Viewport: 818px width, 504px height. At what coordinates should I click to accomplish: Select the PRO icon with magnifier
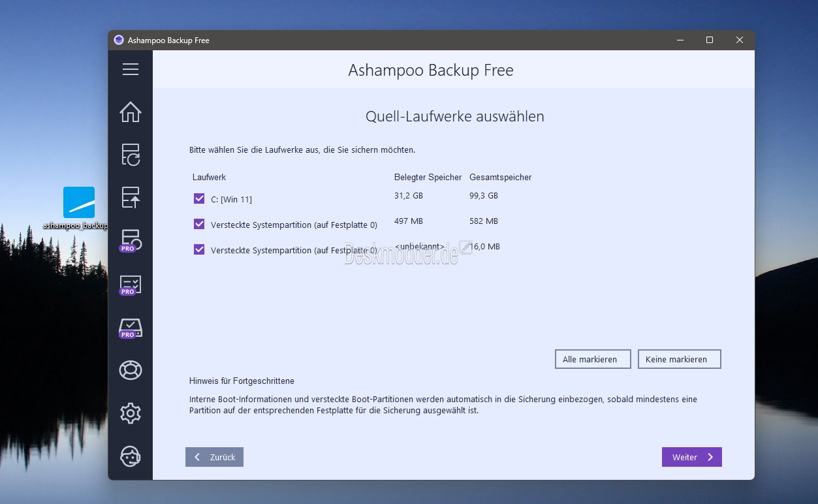pyautogui.click(x=131, y=240)
